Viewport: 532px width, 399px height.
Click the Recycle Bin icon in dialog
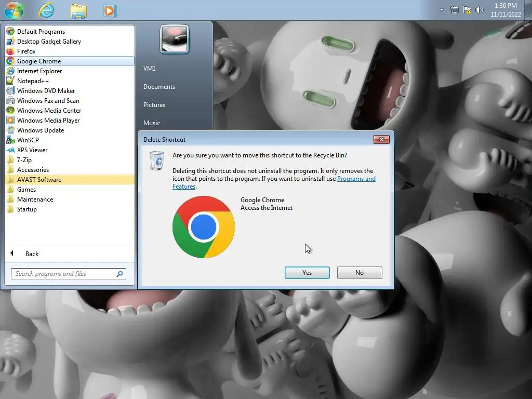tap(157, 161)
